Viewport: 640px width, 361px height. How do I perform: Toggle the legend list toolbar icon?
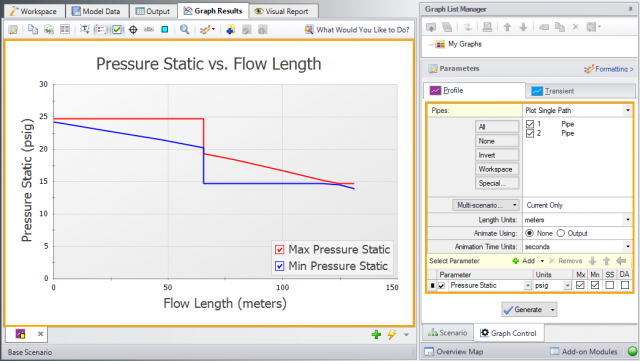pos(100,29)
